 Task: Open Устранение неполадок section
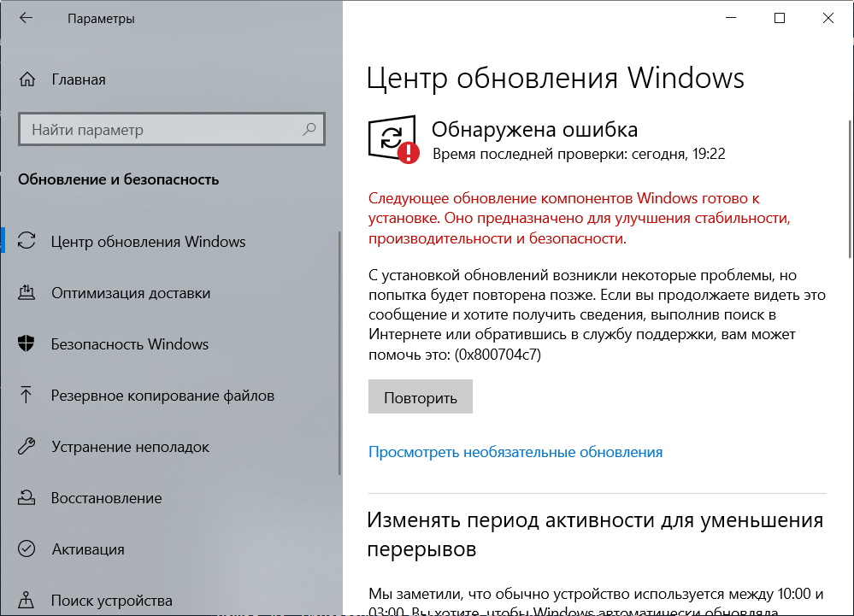click(x=130, y=447)
